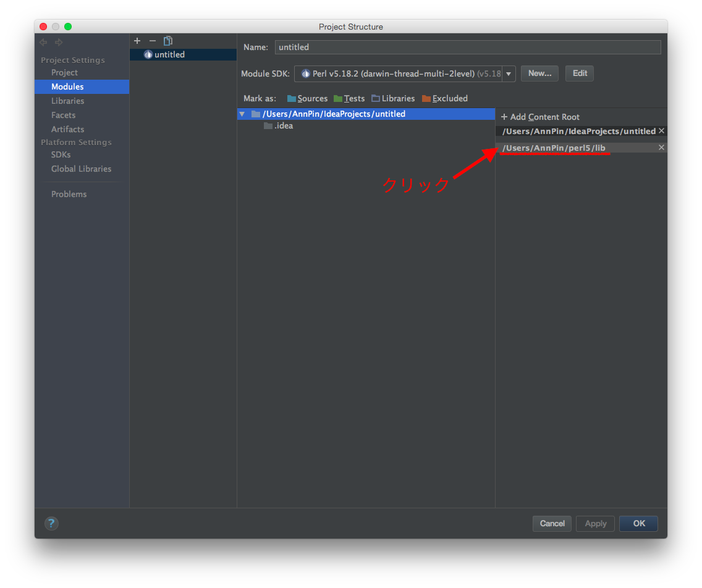Mark folder as Tests
Image resolution: width=702 pixels, height=588 pixels.
349,98
